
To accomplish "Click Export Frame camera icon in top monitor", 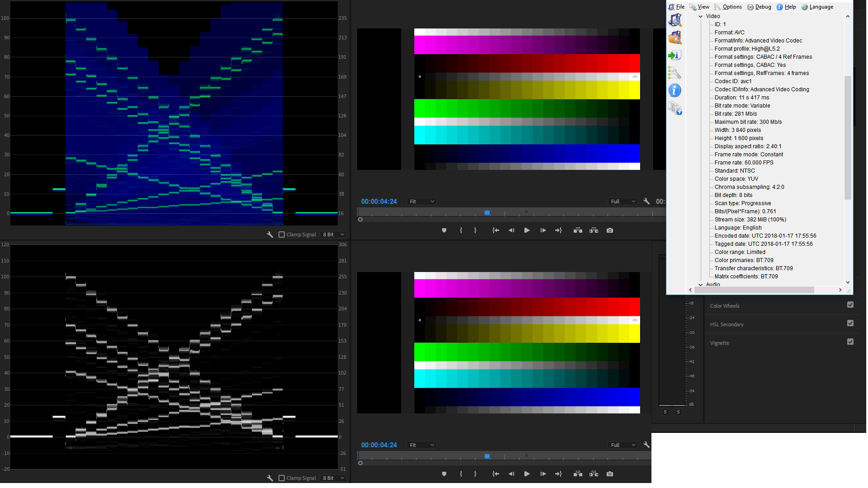I will click(610, 230).
